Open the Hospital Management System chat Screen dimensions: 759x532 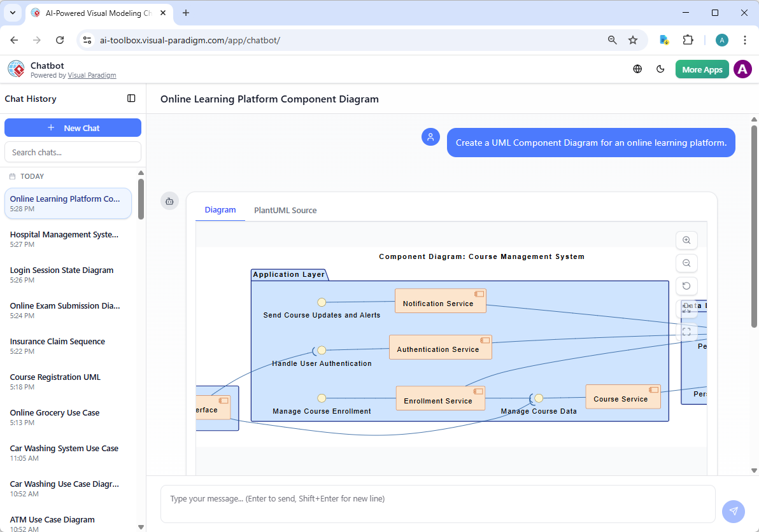point(64,239)
